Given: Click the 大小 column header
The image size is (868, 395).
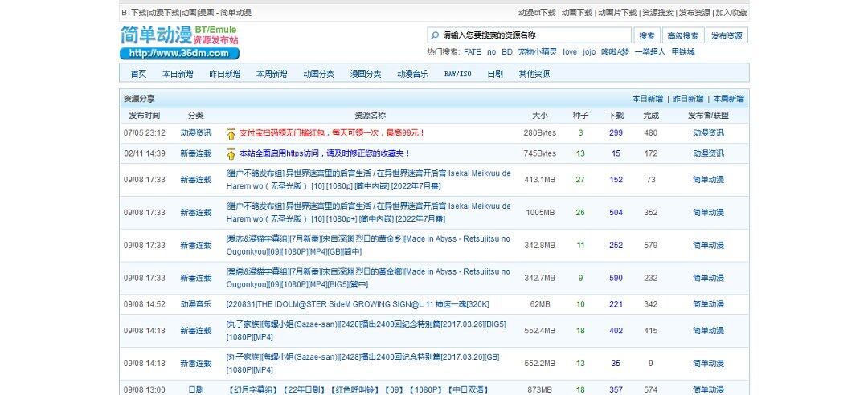Looking at the screenshot, I should 540,116.
